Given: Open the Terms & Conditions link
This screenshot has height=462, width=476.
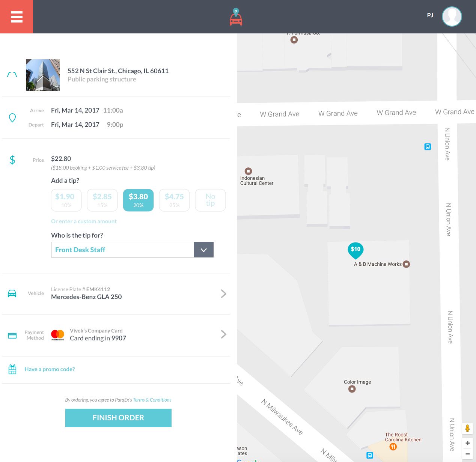Looking at the screenshot, I should tap(152, 400).
